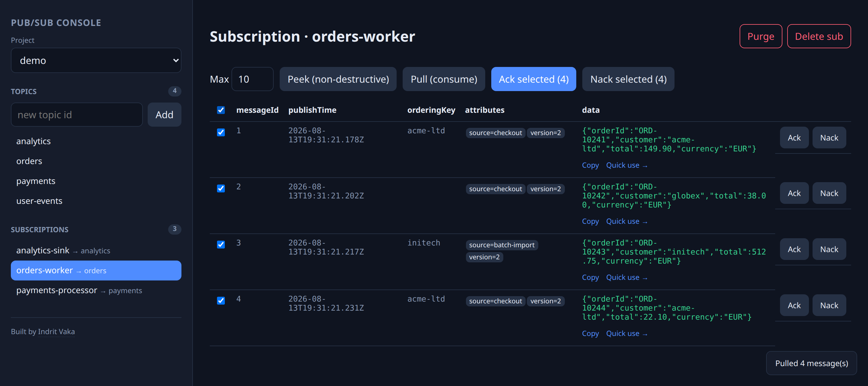Click publish time ending 21.178Z
The image size is (868, 386).
point(326,135)
